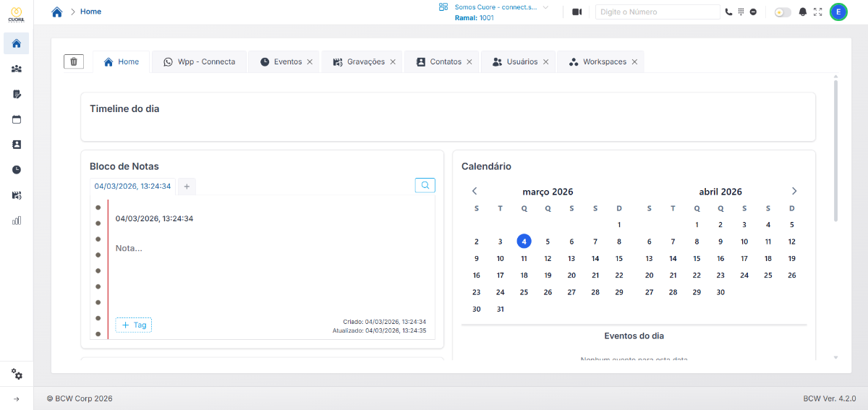The image size is (868, 410).
Task: Select April 14 in the calendar
Action: [x=673, y=258]
